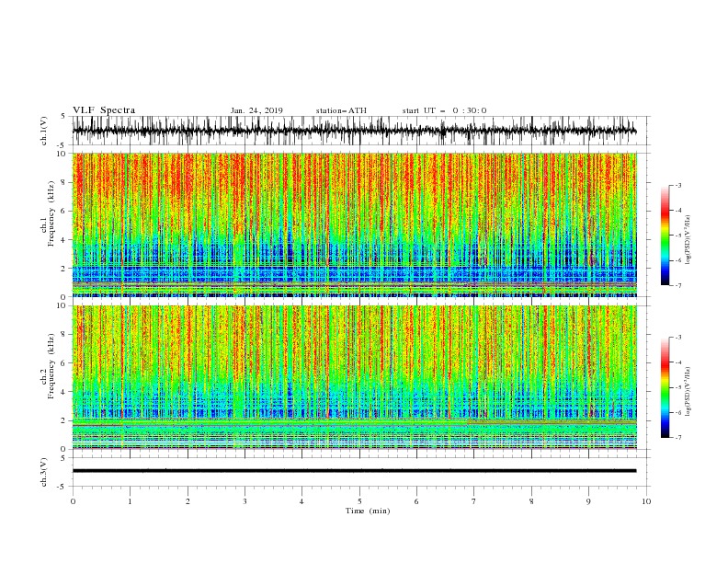Click the "VLF Spectra" plot title

tap(104, 110)
